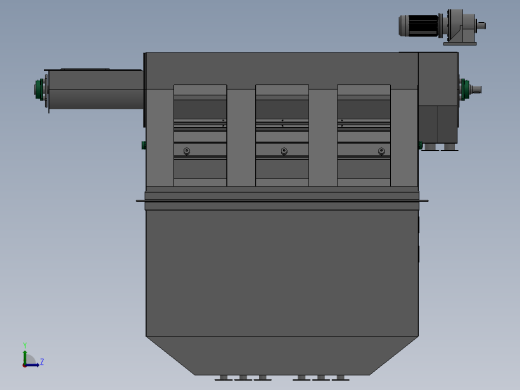Select the green bearing on the right shaft
The width and height of the screenshot is (520, 390).
pos(464,89)
